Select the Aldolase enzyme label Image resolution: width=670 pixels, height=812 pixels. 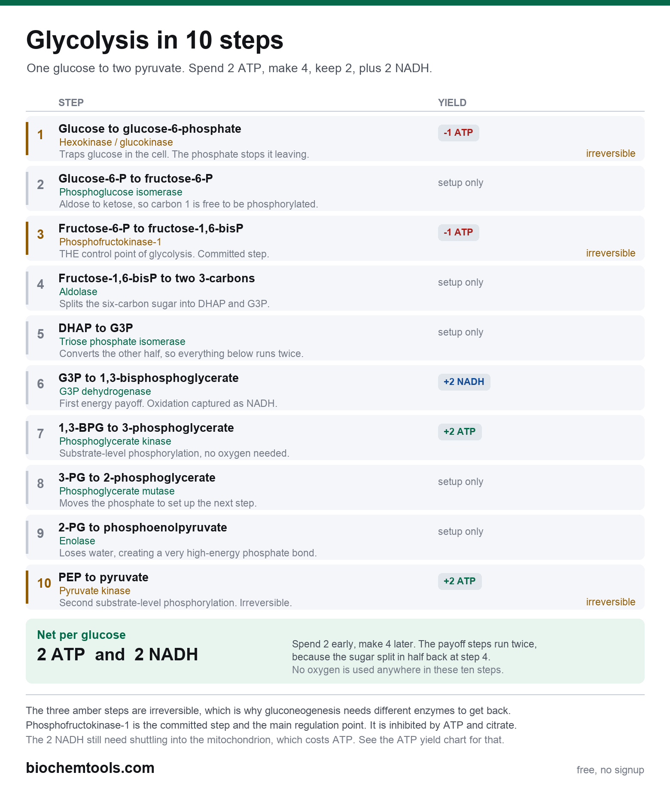click(78, 292)
